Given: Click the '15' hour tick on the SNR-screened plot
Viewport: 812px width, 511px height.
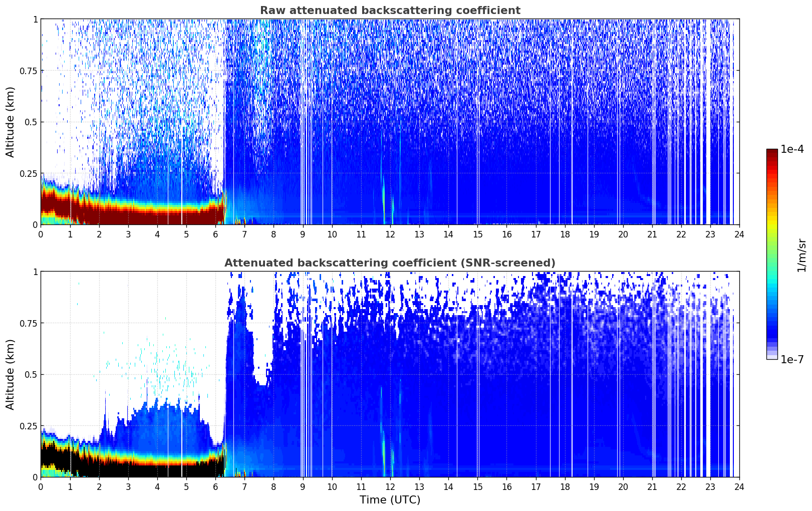Looking at the screenshot, I should pos(477,486).
